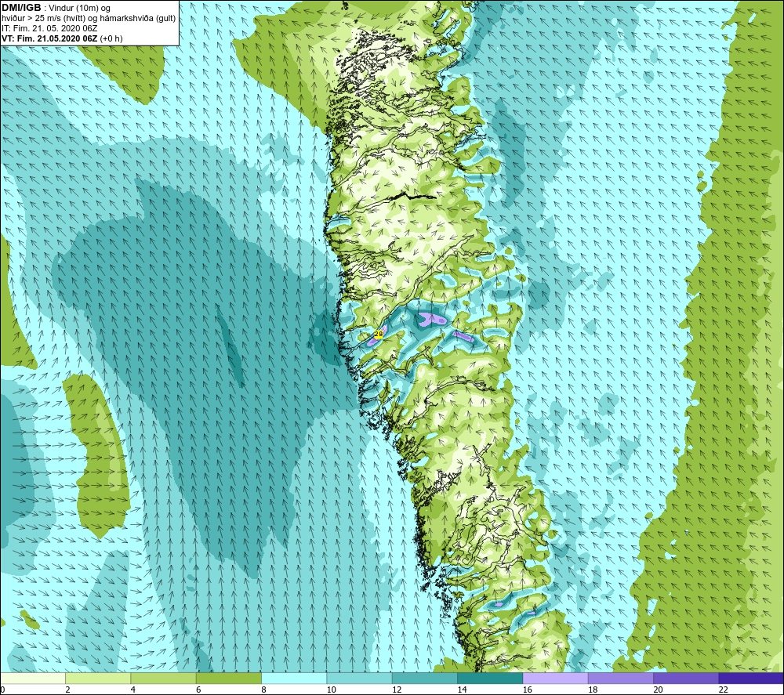This screenshot has height=695, width=784.
Task: Pick the medium purple 18–20 m/s legend swatch
Action: (x=620, y=678)
